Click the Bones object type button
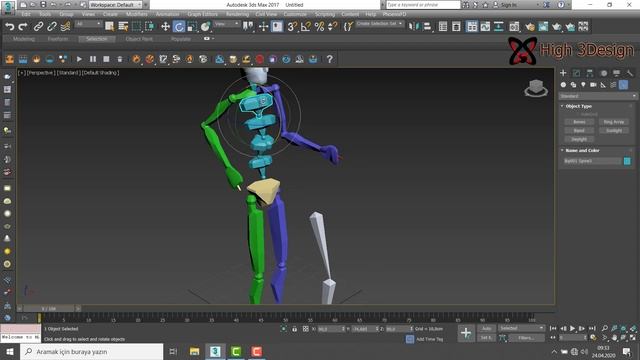This screenshot has height=360, width=640. (579, 122)
